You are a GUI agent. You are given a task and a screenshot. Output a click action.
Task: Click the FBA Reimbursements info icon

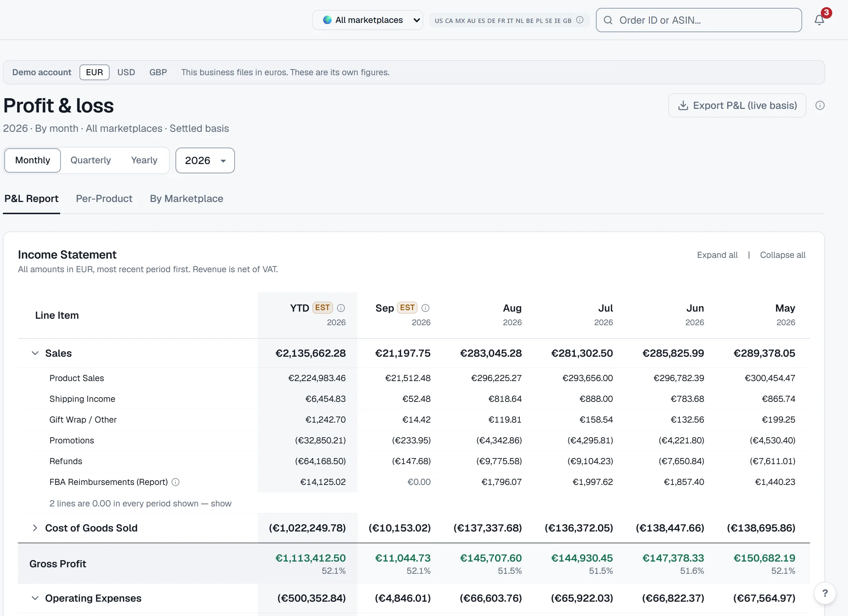coord(175,482)
